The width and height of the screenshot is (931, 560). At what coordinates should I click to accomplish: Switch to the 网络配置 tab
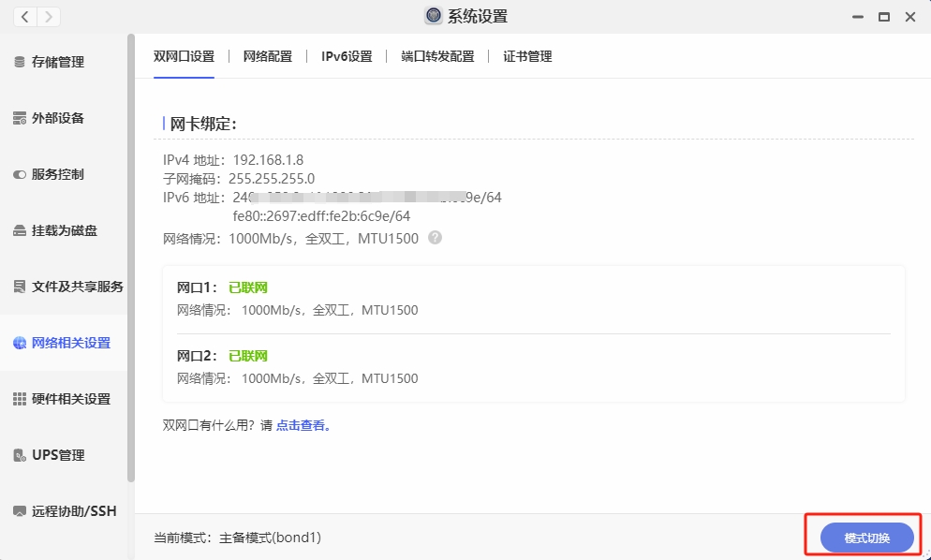[267, 56]
